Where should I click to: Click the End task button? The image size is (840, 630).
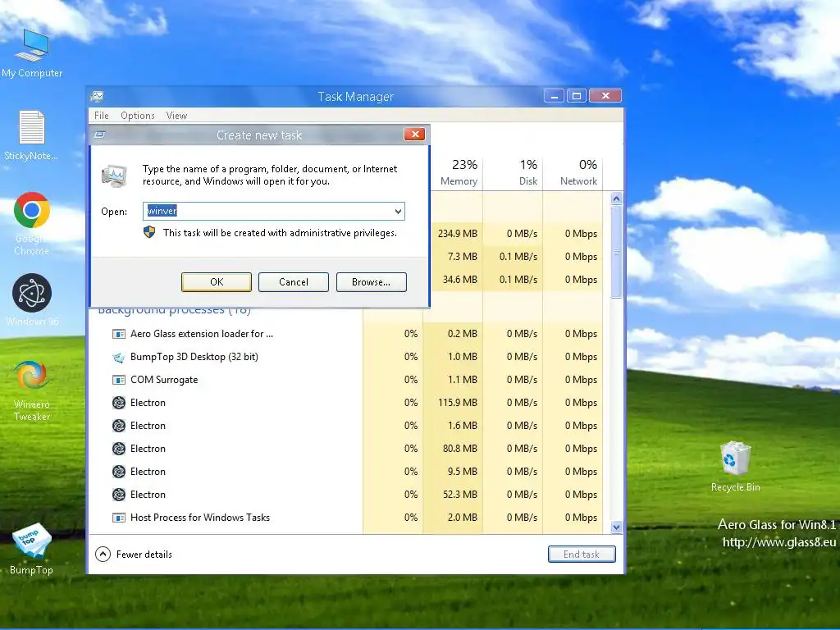coord(582,554)
